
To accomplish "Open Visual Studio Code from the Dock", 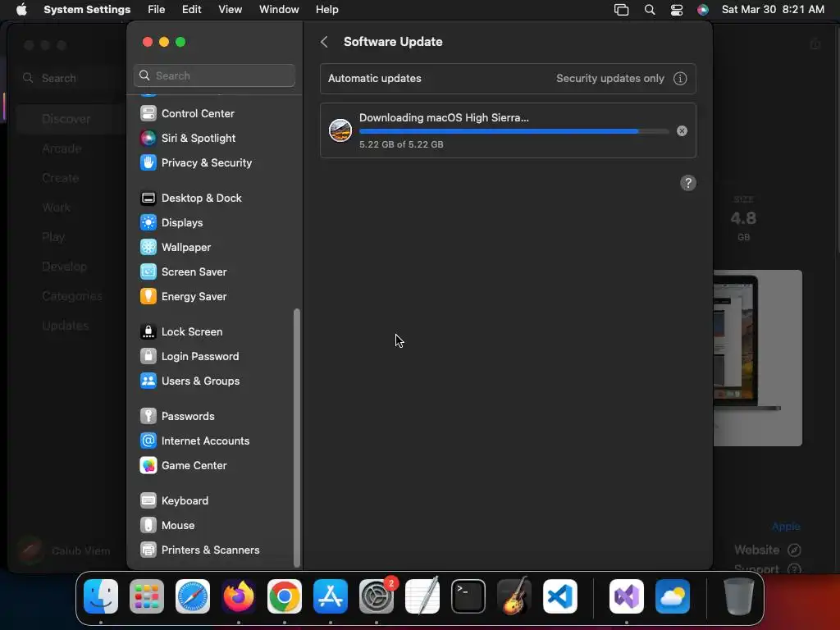I will pos(560,596).
